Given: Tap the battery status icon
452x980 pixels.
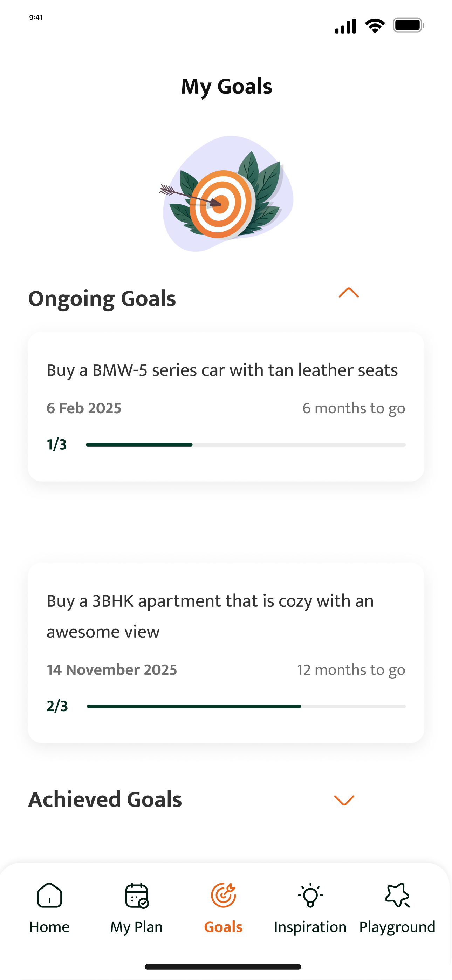Looking at the screenshot, I should tap(408, 26).
